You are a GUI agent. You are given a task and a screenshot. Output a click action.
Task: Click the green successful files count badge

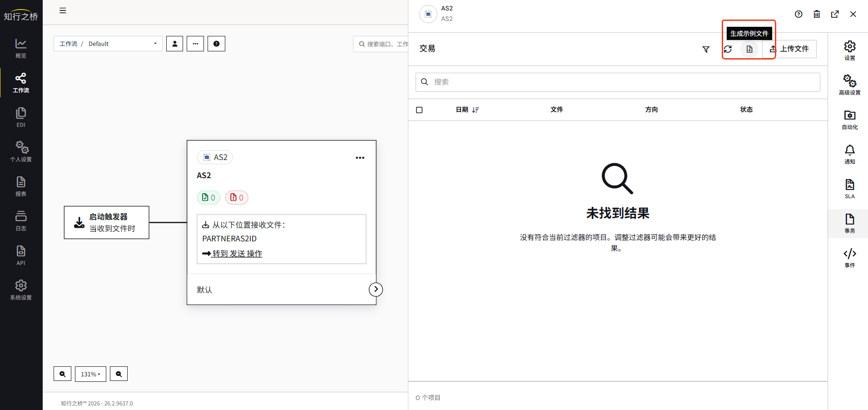(x=208, y=197)
